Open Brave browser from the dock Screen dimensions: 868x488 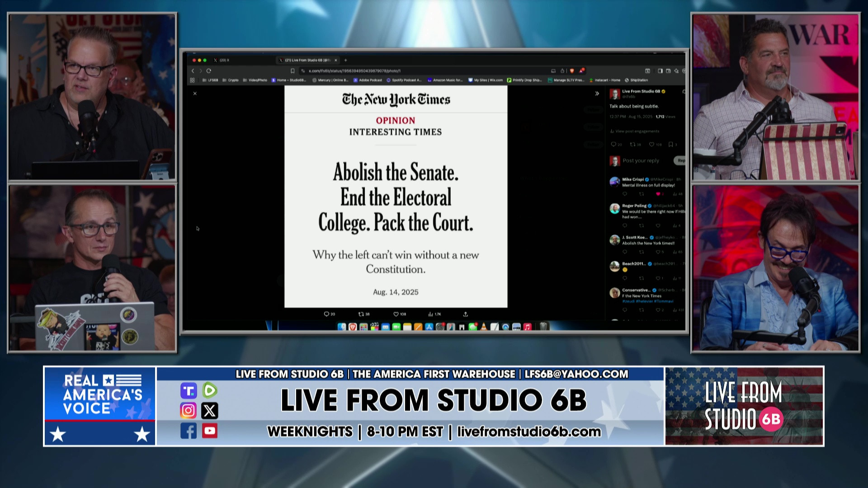353,327
